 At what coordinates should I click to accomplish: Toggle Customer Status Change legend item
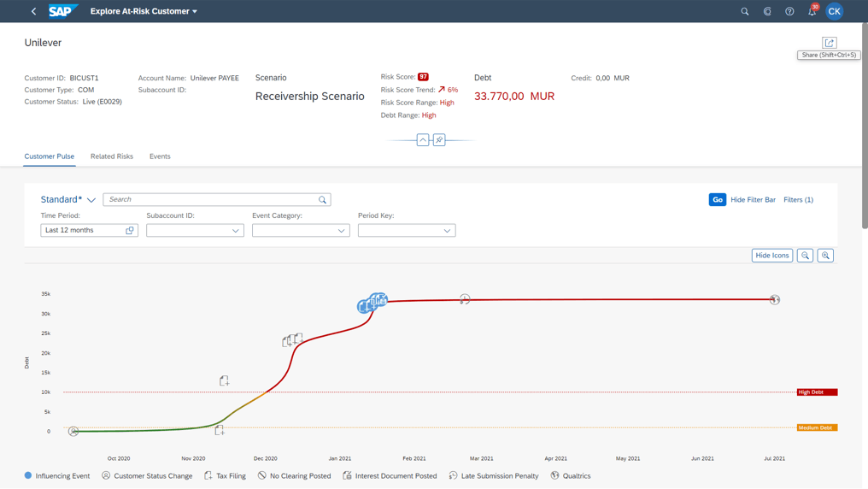tap(147, 475)
